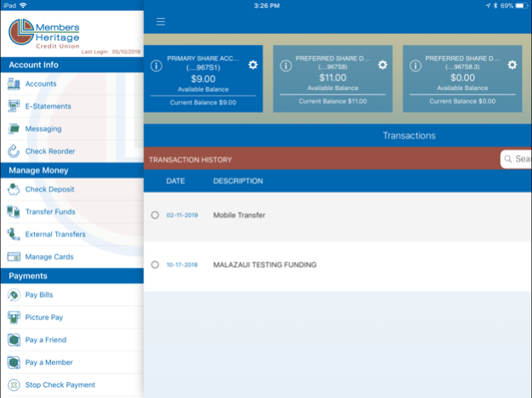Viewport: 532px width, 398px height.
Task: Open settings gear for $0.00 Preferred Share
Action: point(512,65)
